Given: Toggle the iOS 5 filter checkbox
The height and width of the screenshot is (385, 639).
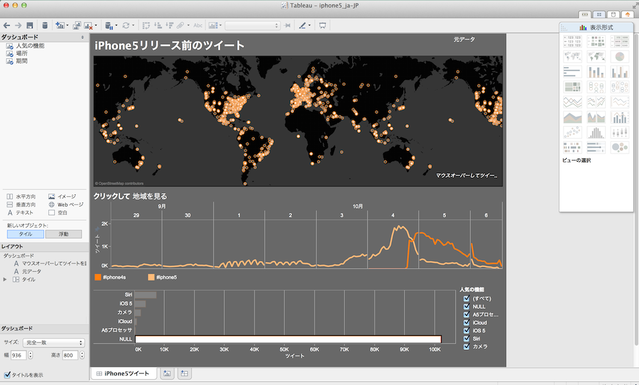Looking at the screenshot, I should pyautogui.click(x=467, y=330).
